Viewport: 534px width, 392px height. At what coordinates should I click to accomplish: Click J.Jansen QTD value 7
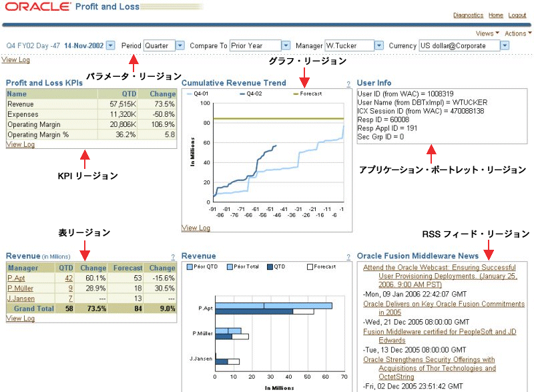pyautogui.click(x=71, y=299)
